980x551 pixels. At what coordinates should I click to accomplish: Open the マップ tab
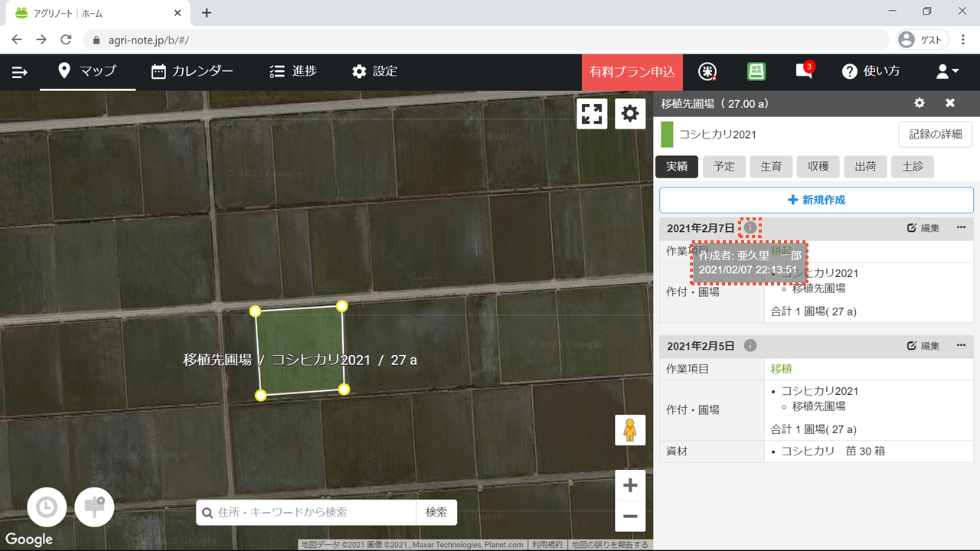click(x=87, y=71)
